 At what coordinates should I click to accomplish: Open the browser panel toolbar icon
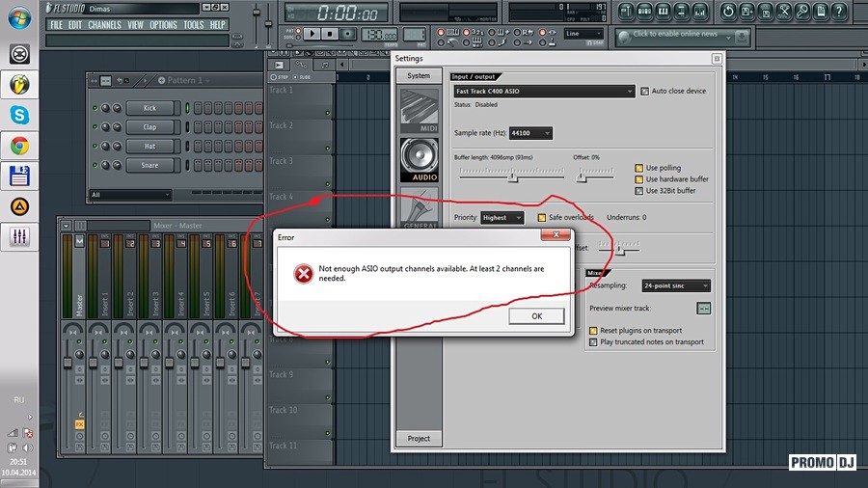click(681, 11)
